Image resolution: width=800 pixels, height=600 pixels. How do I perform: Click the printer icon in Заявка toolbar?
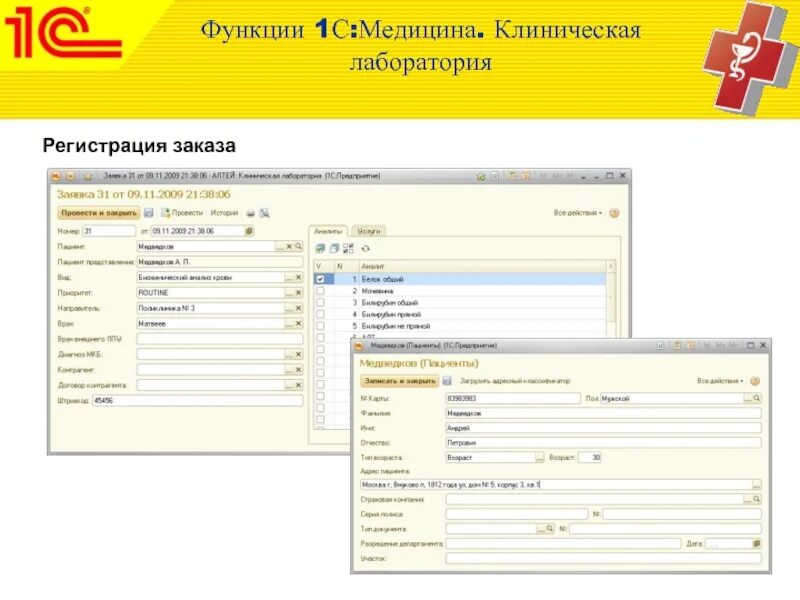(250, 213)
